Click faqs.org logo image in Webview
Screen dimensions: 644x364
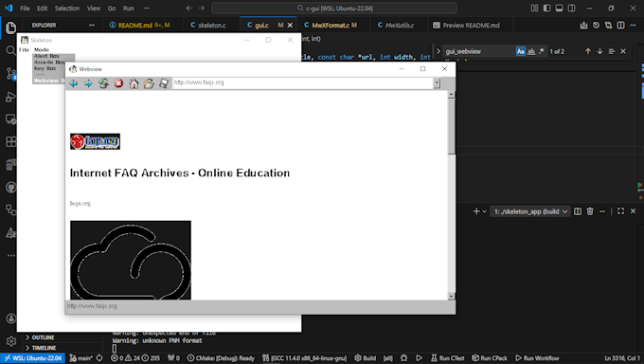[95, 141]
